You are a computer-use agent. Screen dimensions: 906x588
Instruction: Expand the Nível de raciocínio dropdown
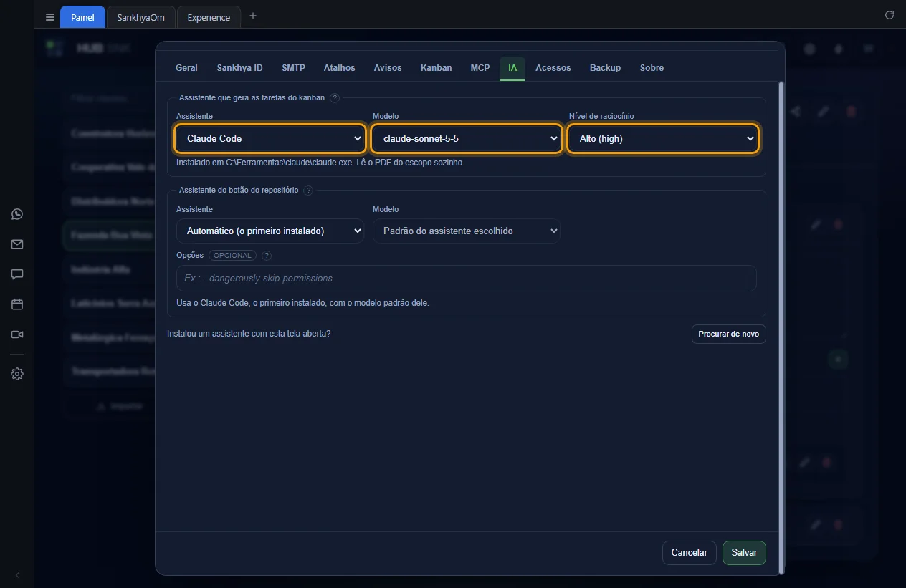pyautogui.click(x=663, y=139)
